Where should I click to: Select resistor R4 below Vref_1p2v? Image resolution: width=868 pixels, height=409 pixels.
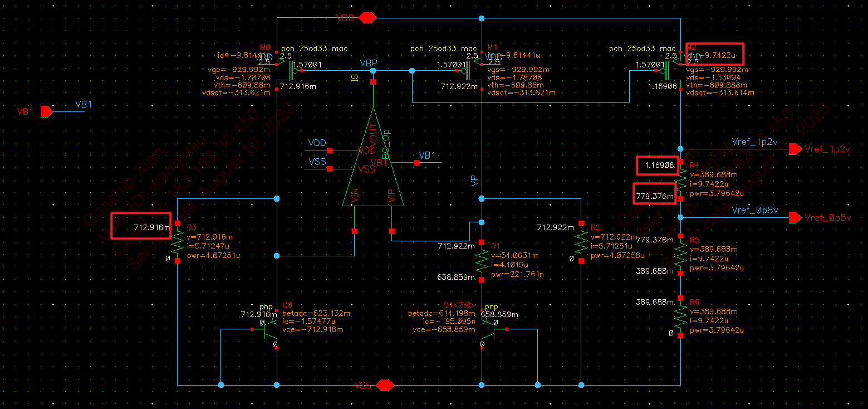[681, 179]
